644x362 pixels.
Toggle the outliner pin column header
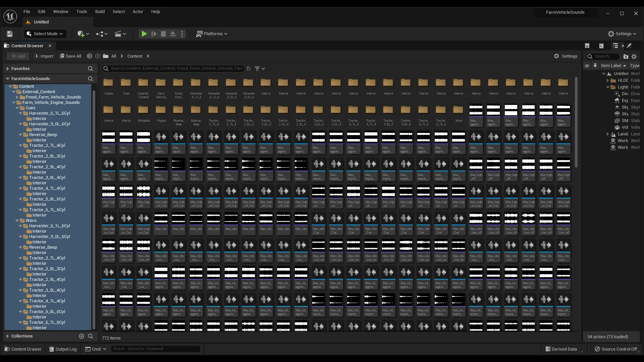coord(595,66)
